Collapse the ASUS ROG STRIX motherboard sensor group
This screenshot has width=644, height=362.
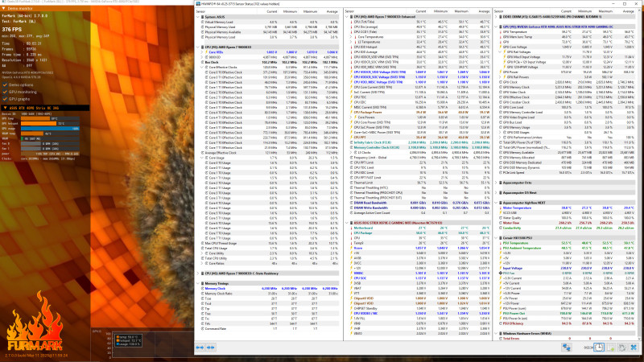[x=347, y=223]
